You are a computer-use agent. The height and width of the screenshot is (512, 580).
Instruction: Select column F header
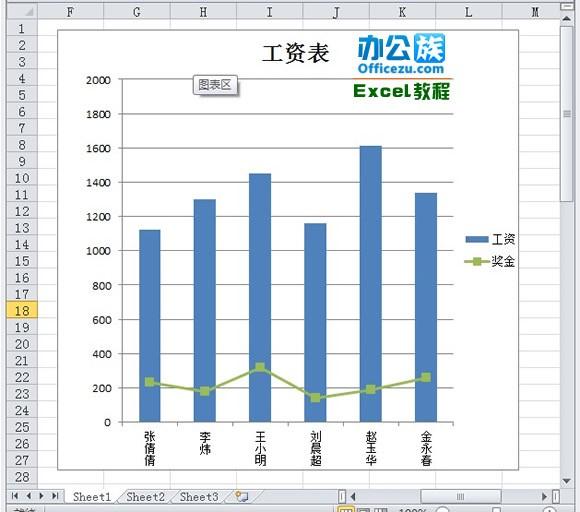click(70, 12)
